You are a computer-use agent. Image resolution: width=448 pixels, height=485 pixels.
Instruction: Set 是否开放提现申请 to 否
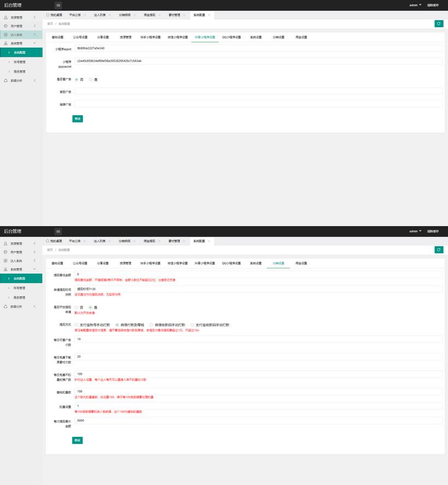pyautogui.click(x=76, y=307)
